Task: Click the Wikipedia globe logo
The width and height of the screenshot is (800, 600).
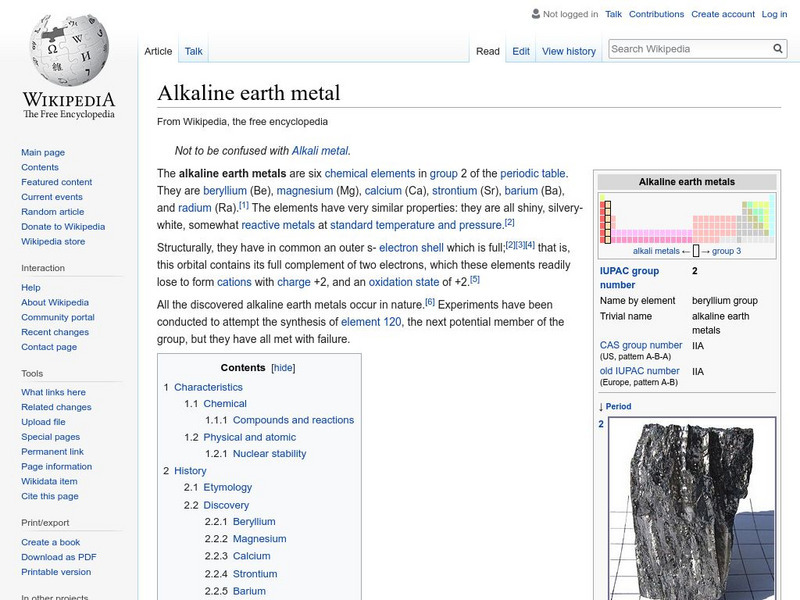Action: point(68,52)
